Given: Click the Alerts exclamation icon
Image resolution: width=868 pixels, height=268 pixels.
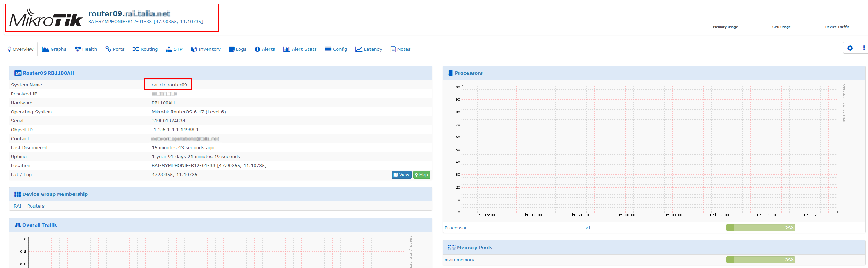Looking at the screenshot, I should 257,49.
